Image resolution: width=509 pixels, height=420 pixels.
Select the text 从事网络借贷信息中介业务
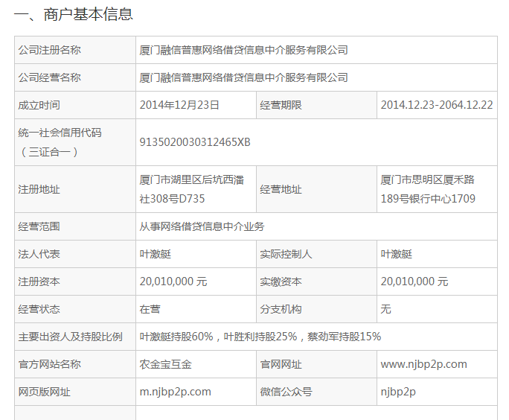(x=202, y=226)
